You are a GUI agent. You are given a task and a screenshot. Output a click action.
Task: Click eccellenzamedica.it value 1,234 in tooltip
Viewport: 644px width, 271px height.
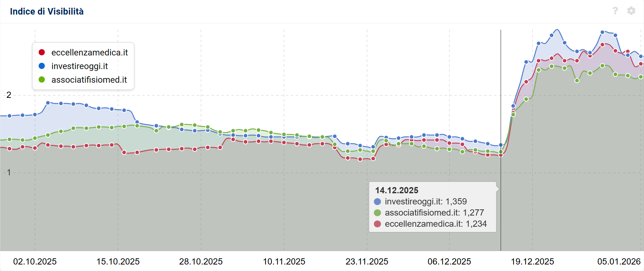476,224
